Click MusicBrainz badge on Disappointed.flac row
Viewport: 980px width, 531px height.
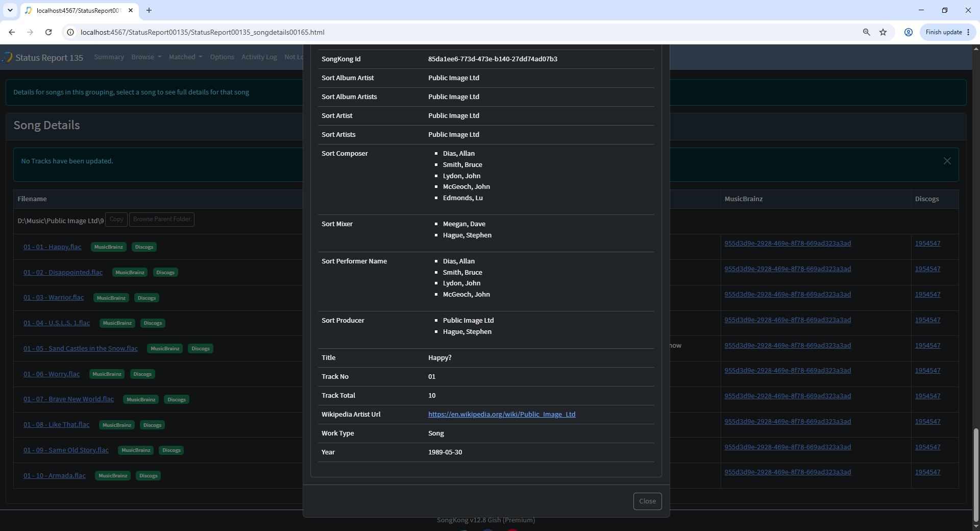point(130,273)
